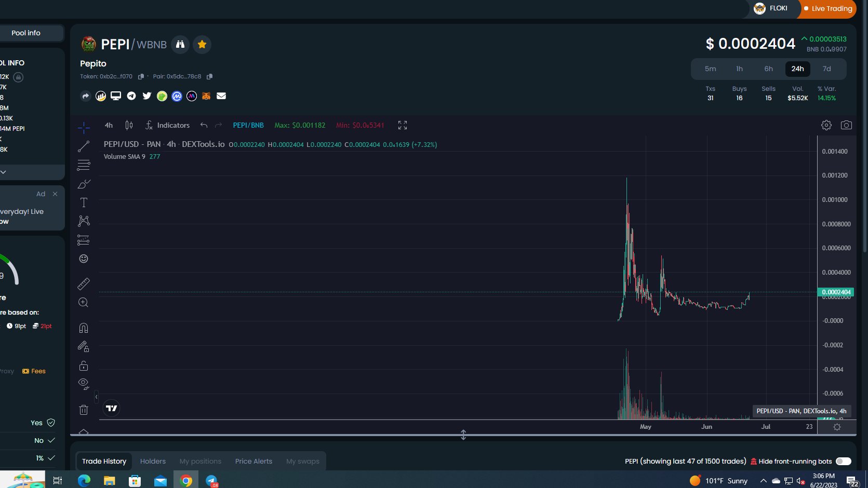868x488 pixels.
Task: Open the chart stats icon link
Action: (101, 96)
